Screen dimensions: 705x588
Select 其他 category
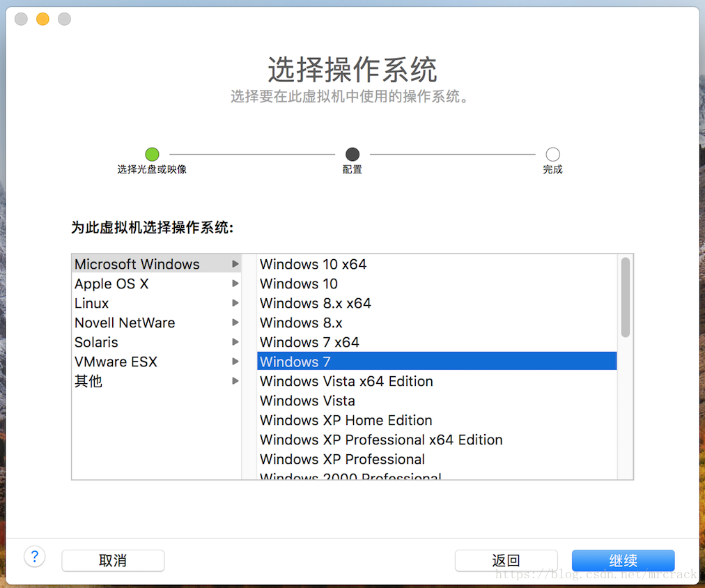click(x=157, y=381)
